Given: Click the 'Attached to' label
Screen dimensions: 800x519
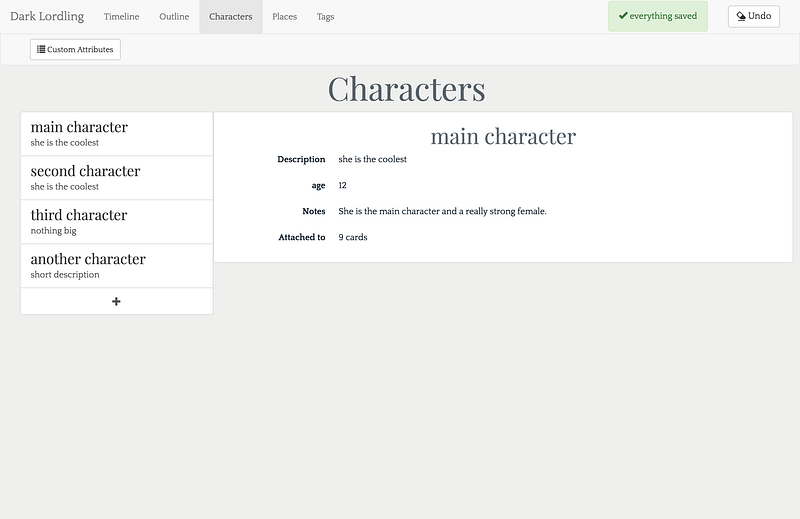Looking at the screenshot, I should click(302, 237).
